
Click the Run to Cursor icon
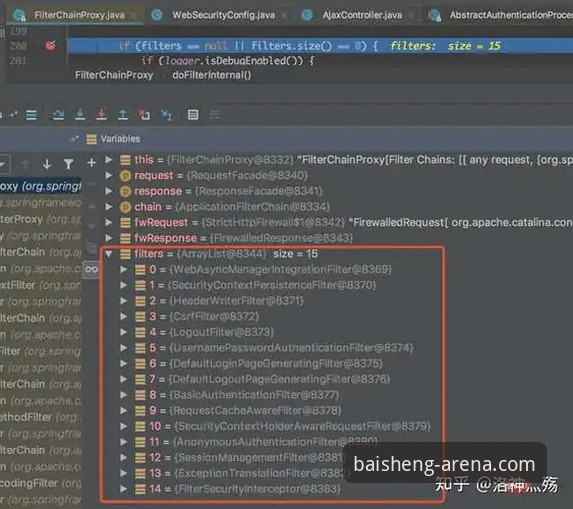point(167,115)
